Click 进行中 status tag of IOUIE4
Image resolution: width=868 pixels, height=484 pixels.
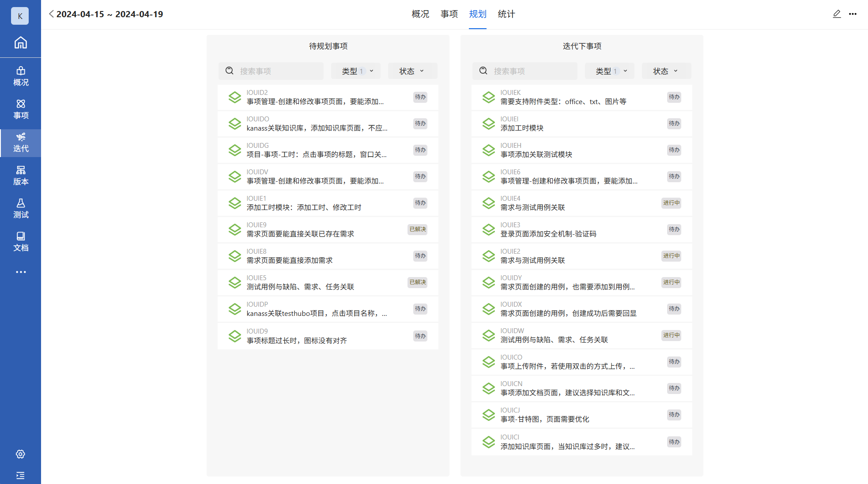click(x=671, y=203)
